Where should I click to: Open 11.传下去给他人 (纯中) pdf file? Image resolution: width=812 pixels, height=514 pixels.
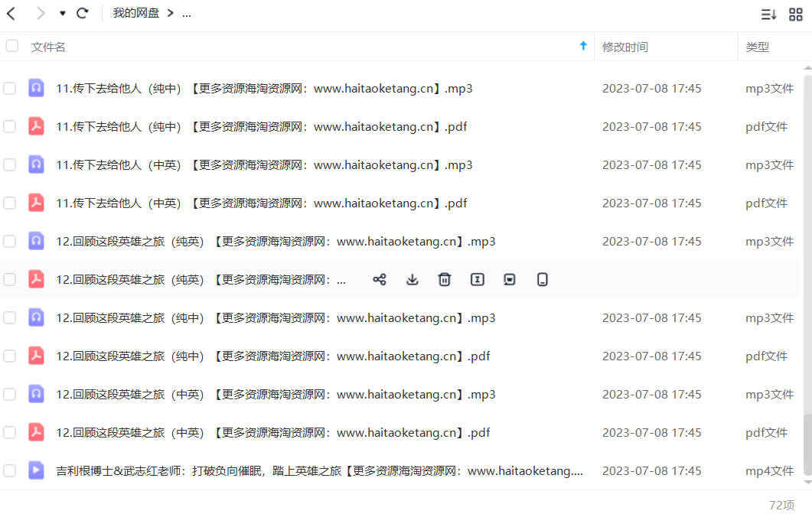(x=262, y=127)
